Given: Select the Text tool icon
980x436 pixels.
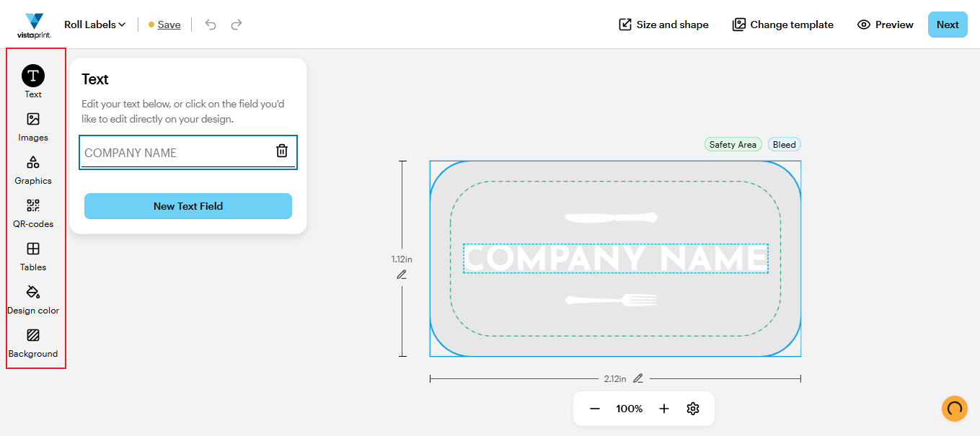Looking at the screenshot, I should pos(33,76).
